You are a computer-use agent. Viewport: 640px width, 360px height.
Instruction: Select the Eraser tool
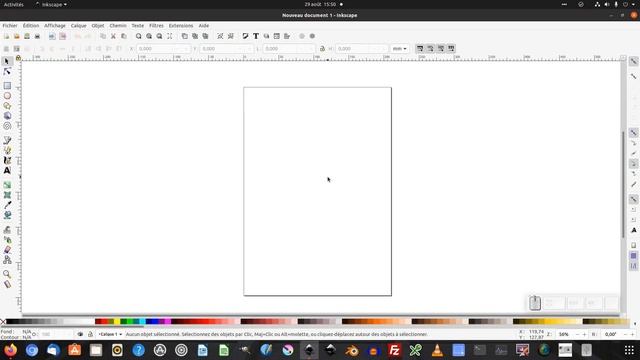point(7,250)
